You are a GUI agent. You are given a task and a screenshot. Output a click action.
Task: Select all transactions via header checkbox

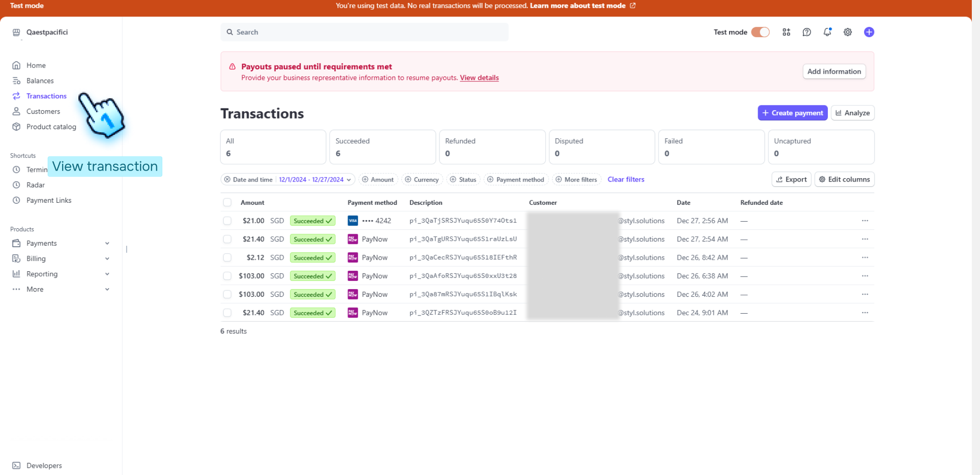(x=227, y=202)
